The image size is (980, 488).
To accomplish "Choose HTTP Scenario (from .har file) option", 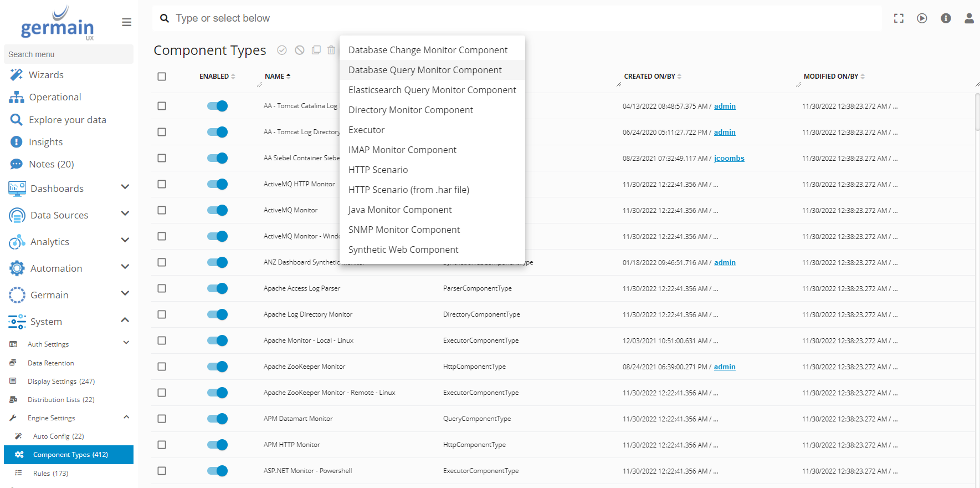I will [408, 190].
